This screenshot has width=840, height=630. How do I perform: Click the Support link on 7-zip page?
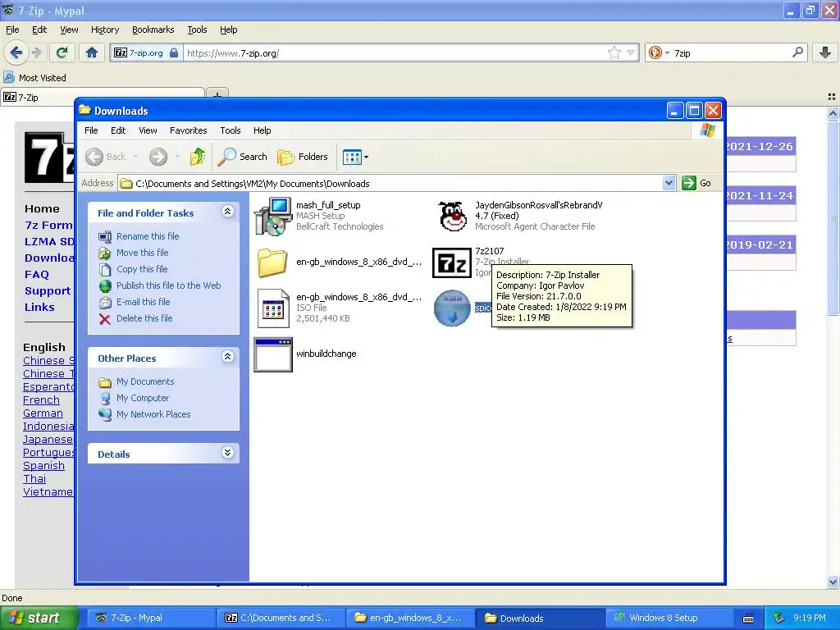(x=48, y=291)
